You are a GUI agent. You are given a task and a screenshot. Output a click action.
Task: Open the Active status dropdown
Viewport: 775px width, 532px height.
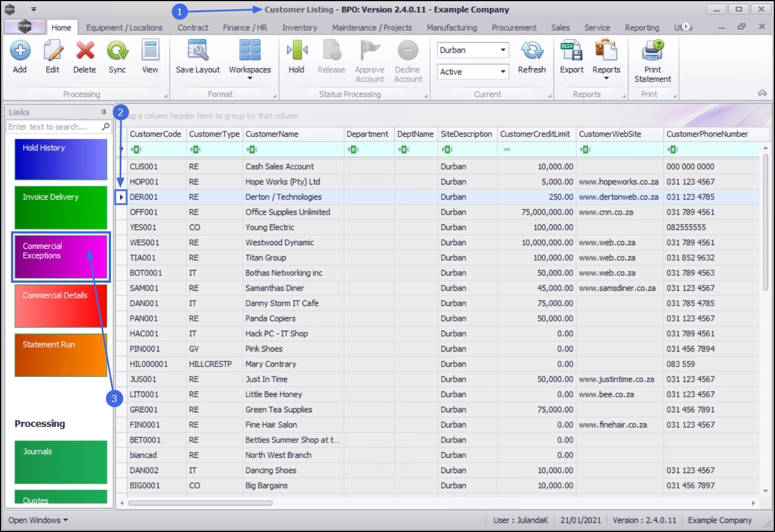tap(503, 72)
